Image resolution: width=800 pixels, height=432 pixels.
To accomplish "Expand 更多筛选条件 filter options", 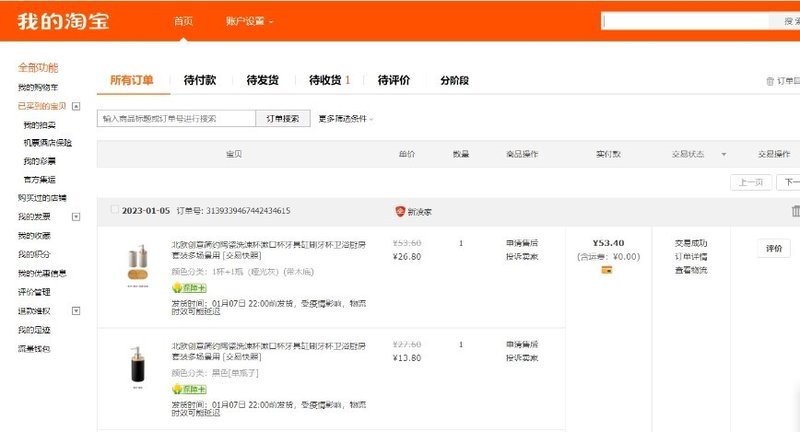I will [x=345, y=119].
